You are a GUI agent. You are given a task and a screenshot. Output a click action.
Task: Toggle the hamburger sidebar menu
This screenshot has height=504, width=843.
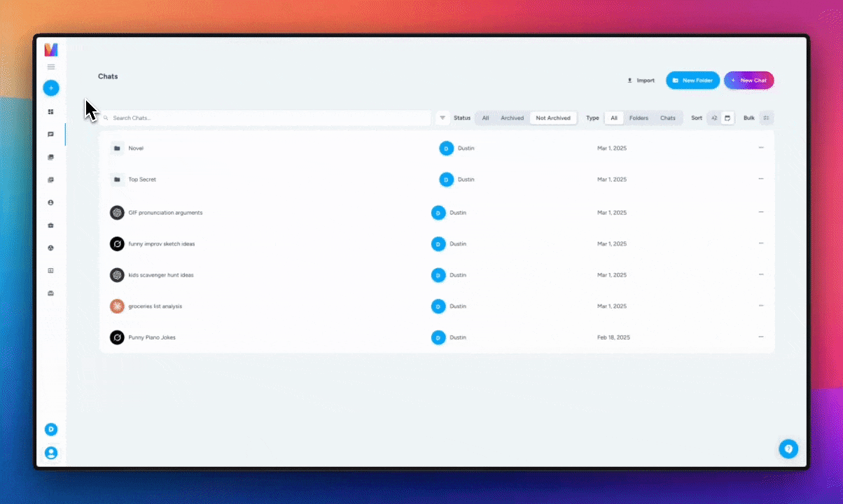click(51, 67)
